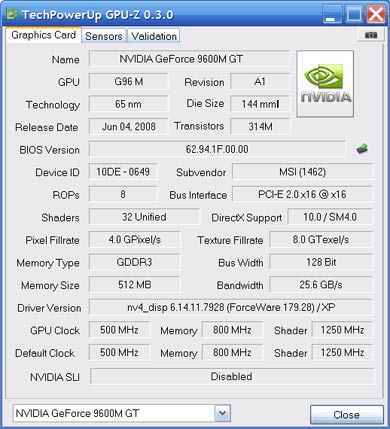Screen dimensions: 390x429
Task: Switch to the Validation tab
Action: coord(154,36)
